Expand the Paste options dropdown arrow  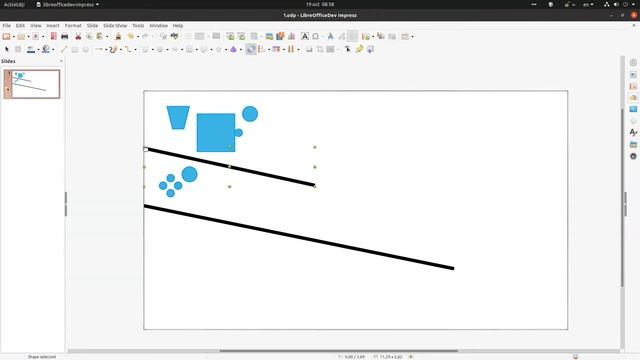click(x=107, y=37)
